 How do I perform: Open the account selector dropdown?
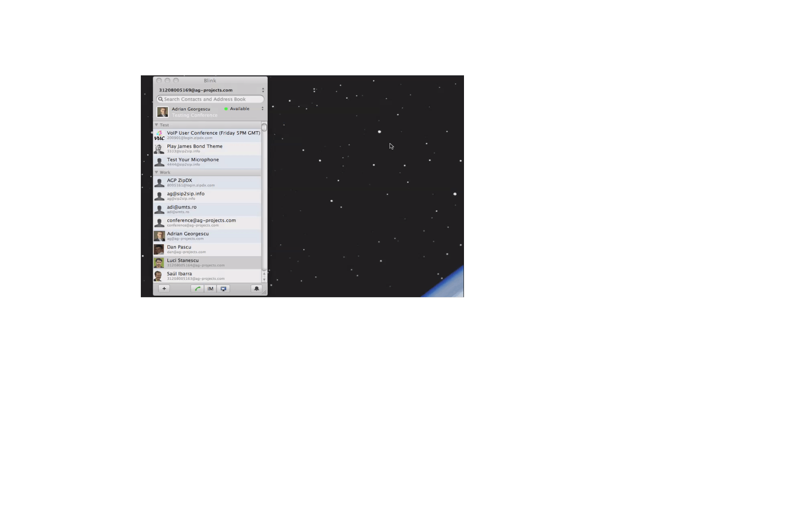pyautogui.click(x=263, y=90)
